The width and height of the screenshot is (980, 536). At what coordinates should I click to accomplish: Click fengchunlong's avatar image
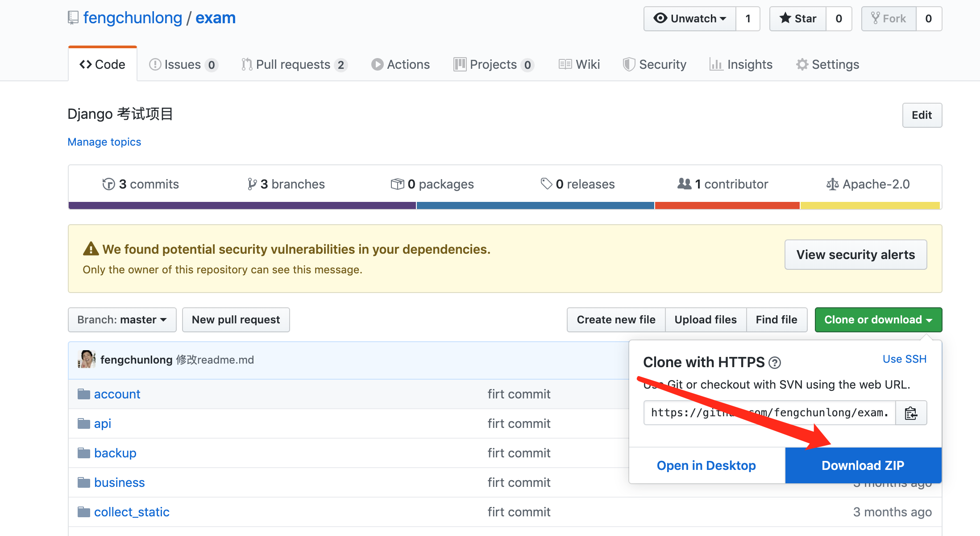pos(87,360)
